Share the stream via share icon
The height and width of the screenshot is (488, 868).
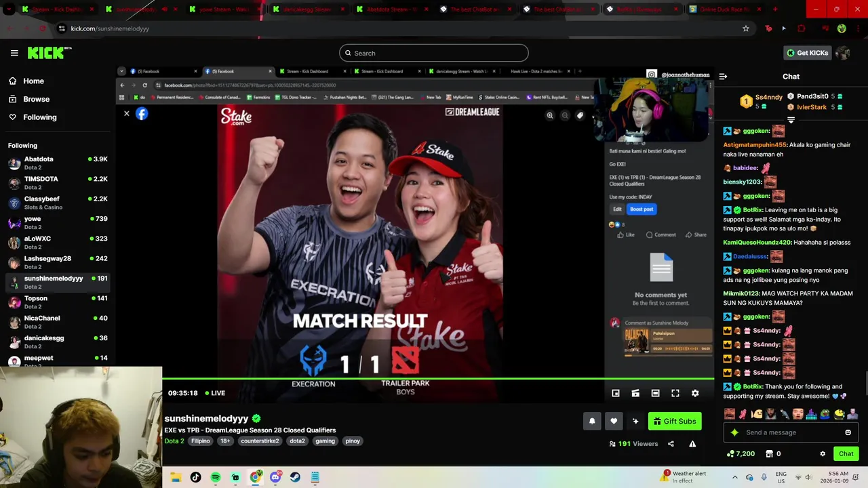pyautogui.click(x=671, y=444)
